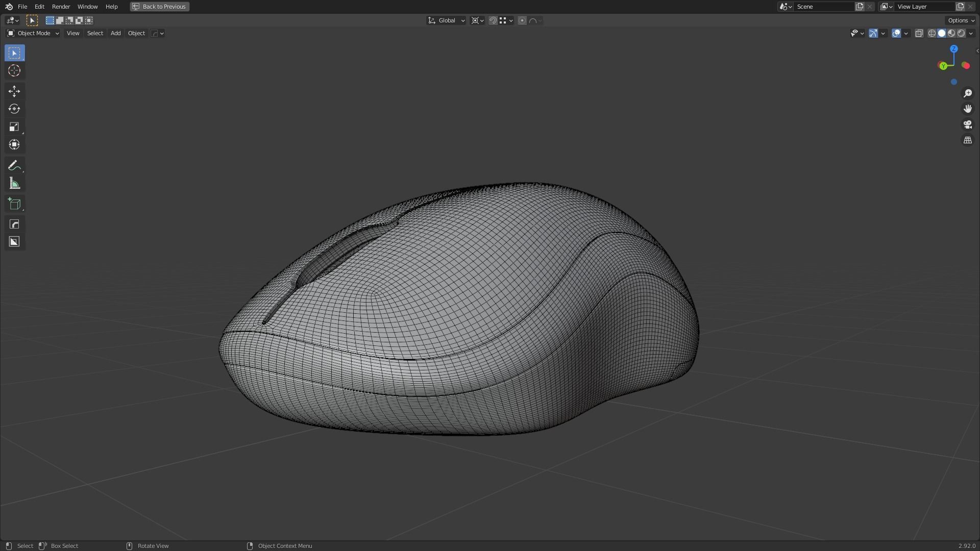This screenshot has width=980, height=551.
Task: Toggle viewport gizmos display
Action: tap(873, 33)
